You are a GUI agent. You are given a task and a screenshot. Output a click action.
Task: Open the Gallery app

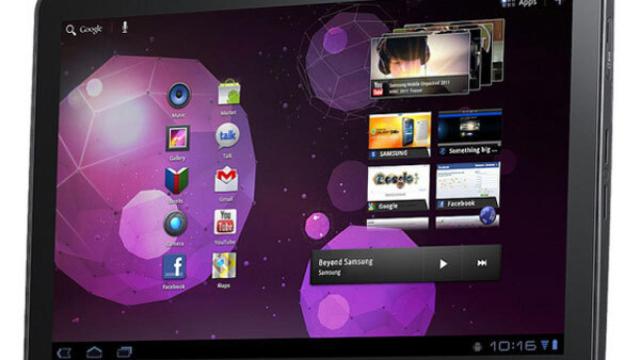(x=178, y=139)
